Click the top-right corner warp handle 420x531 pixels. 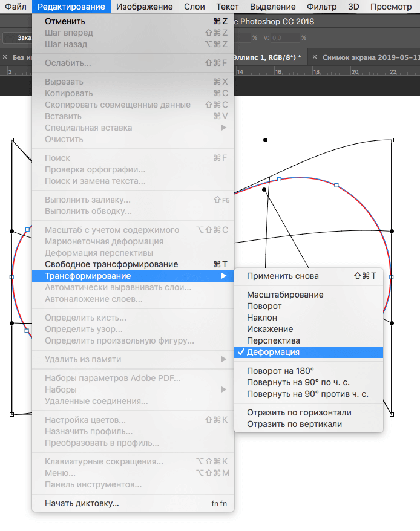coord(392,140)
